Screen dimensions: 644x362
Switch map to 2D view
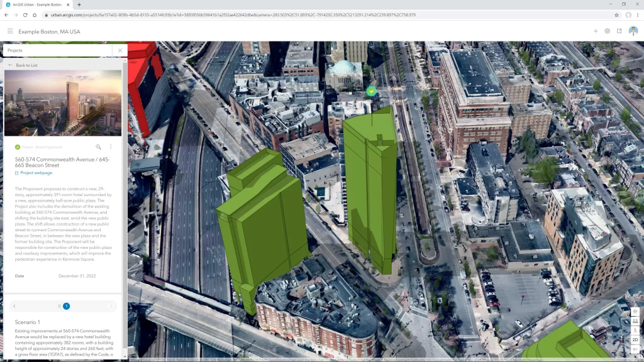[x=635, y=340]
